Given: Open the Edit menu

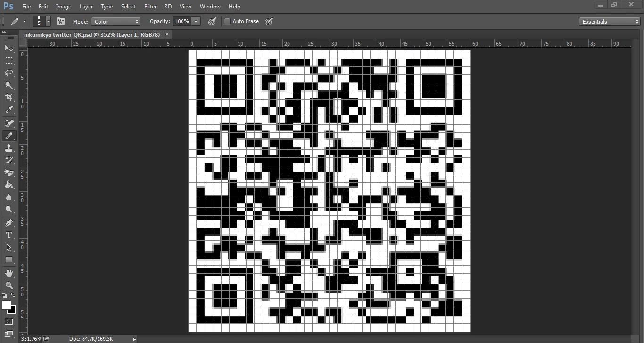Looking at the screenshot, I should (x=43, y=7).
